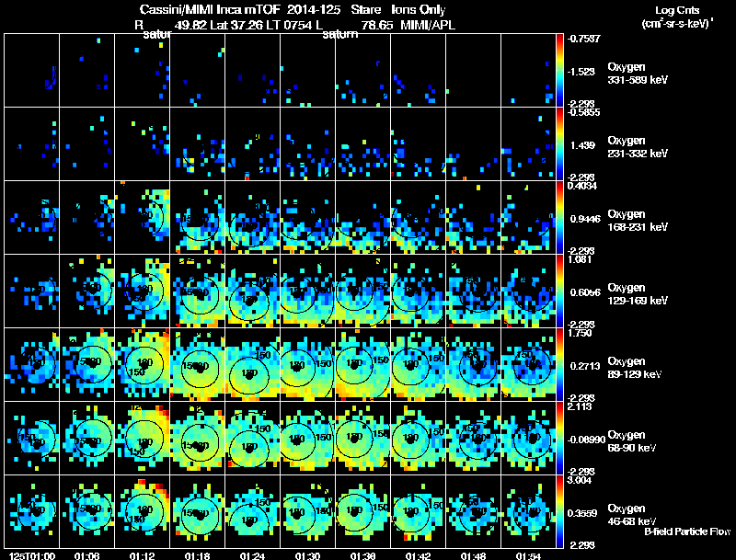Select the 168-231 keV panel at 01:12
Image resolution: width=736 pixels, height=560 pixels.
tap(143, 218)
